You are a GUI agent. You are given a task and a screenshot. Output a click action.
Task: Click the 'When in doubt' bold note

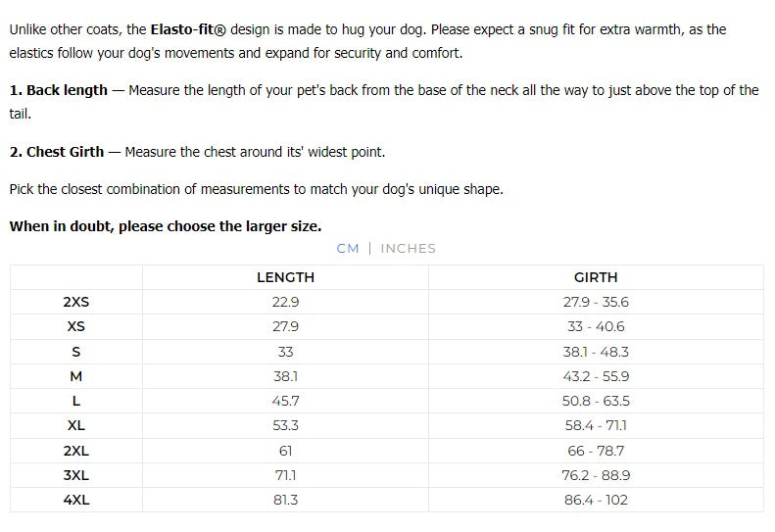165,226
